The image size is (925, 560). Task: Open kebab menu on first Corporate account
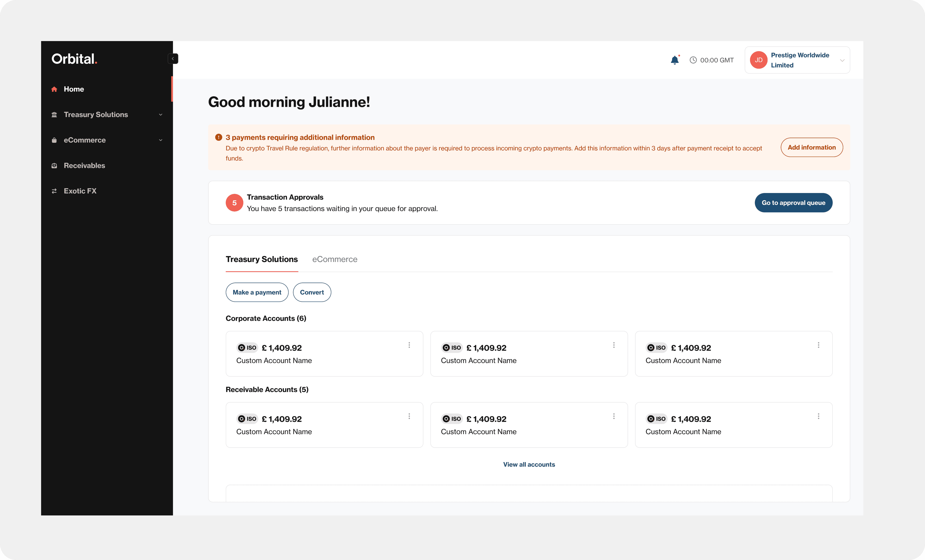click(x=409, y=345)
